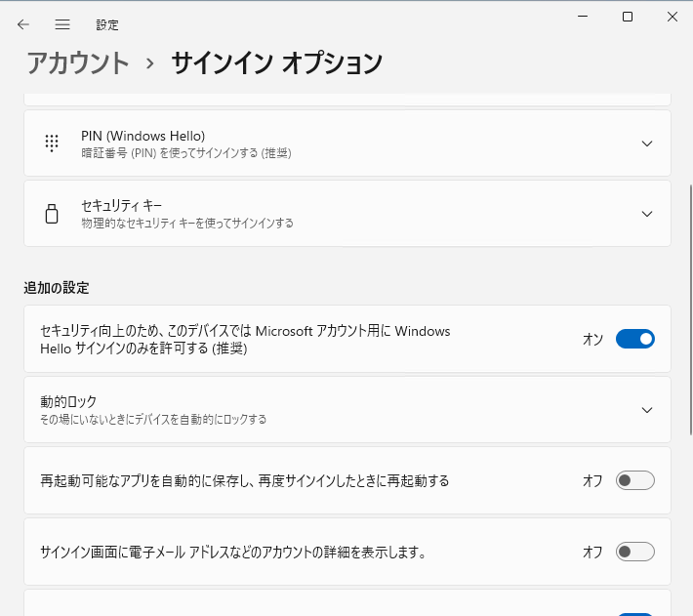Click the 物理的なセキュリティ キー description text
This screenshot has width=693, height=616.
(x=187, y=223)
